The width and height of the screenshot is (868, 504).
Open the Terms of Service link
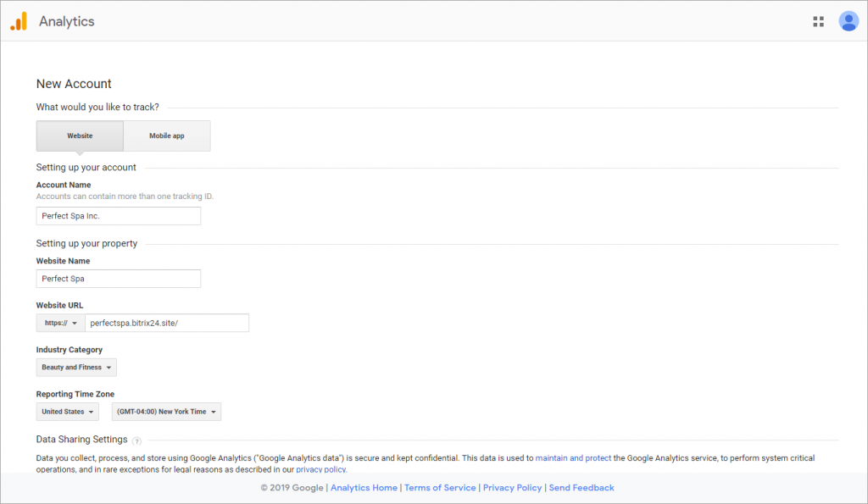(x=440, y=487)
